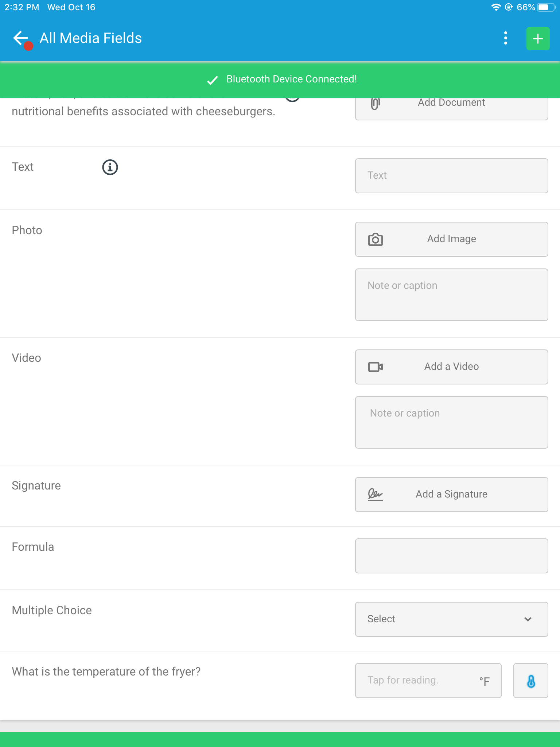Image resolution: width=560 pixels, height=747 pixels.
Task: Tap the paperclip attachment icon
Action: point(375,104)
